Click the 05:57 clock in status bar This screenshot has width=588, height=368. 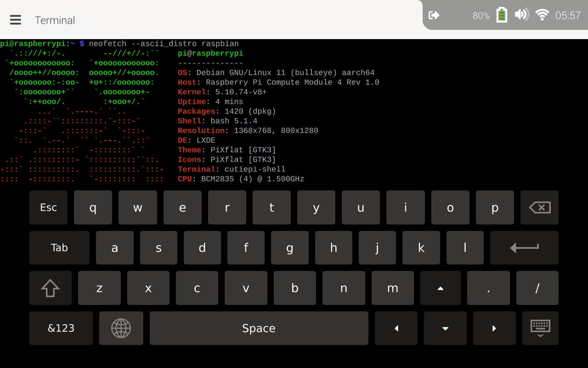click(568, 16)
